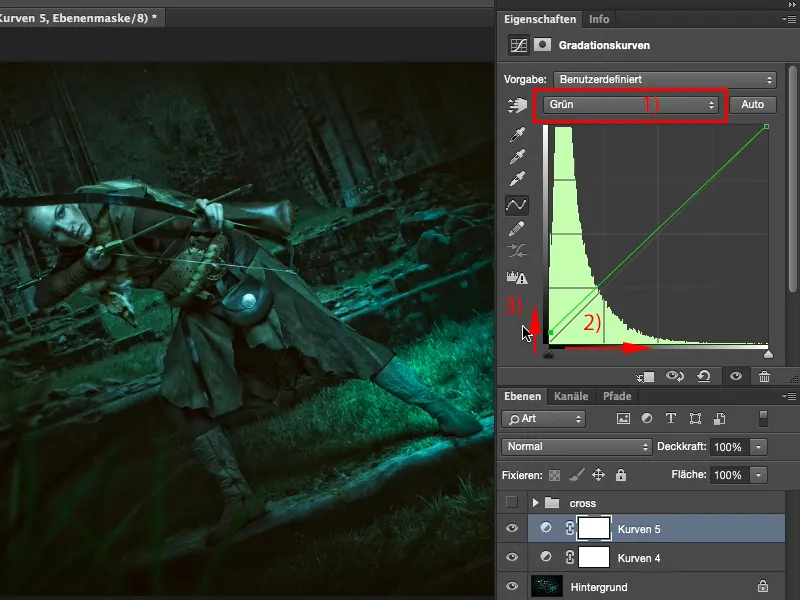Filter layers by shape layers icon
The image size is (800, 600).
[x=695, y=419]
